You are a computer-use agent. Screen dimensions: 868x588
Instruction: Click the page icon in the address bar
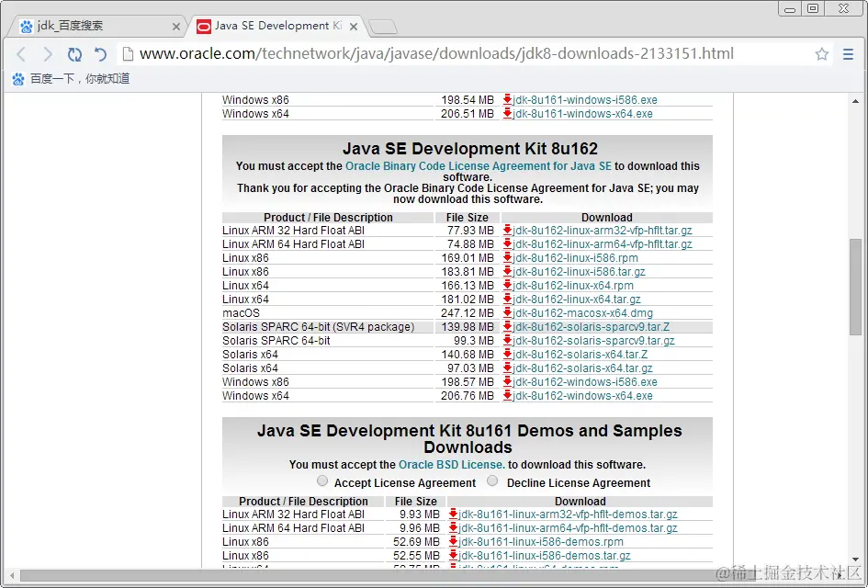pyautogui.click(x=128, y=53)
